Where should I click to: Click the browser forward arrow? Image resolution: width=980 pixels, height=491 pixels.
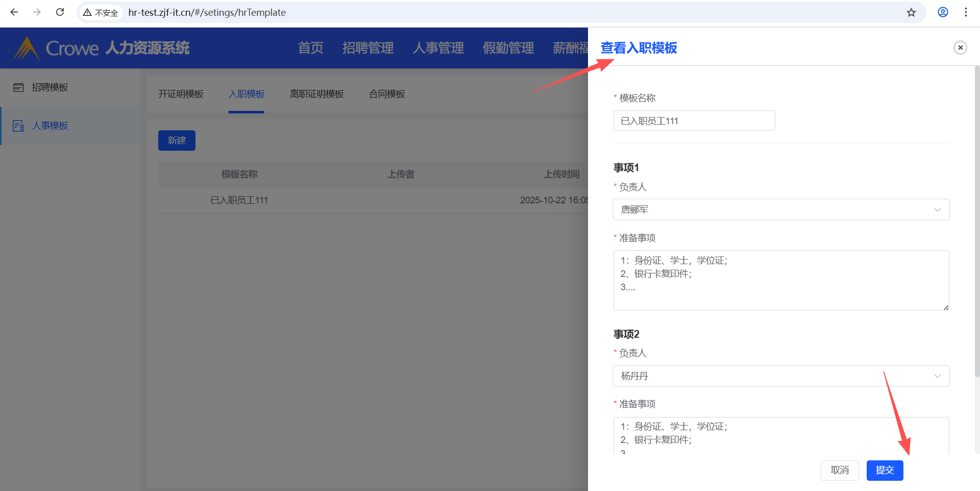pos(37,12)
